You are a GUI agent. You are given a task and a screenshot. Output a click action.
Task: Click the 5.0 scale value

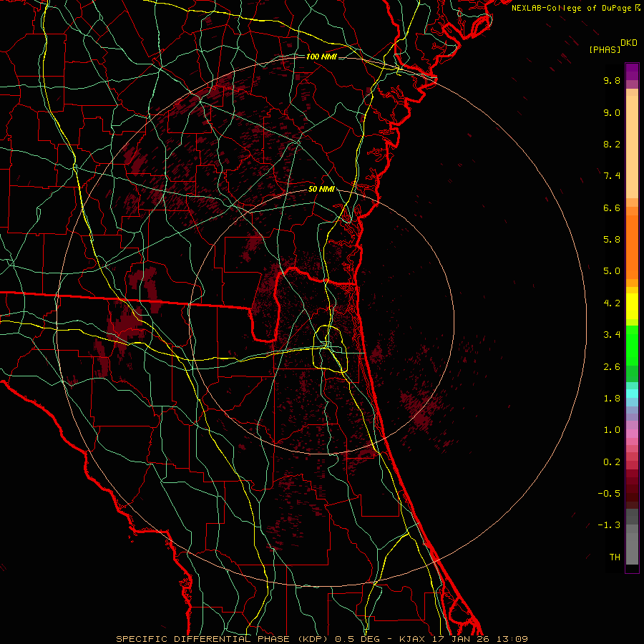coord(612,271)
